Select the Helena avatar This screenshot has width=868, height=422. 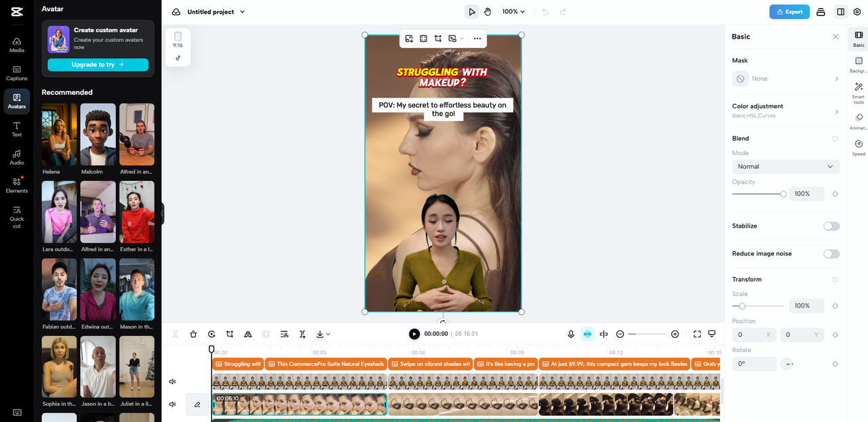pos(59,134)
